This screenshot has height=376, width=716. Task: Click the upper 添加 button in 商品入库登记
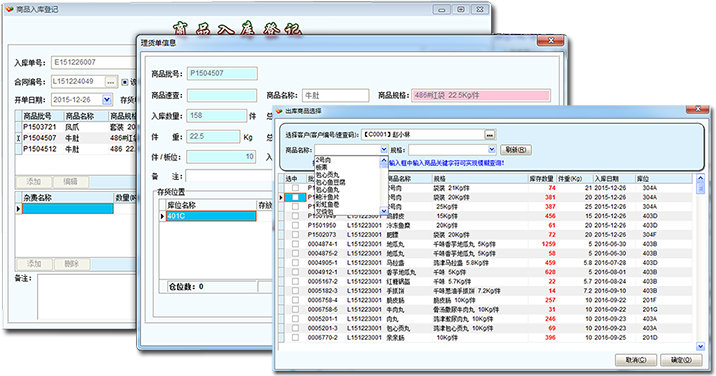[x=34, y=182]
